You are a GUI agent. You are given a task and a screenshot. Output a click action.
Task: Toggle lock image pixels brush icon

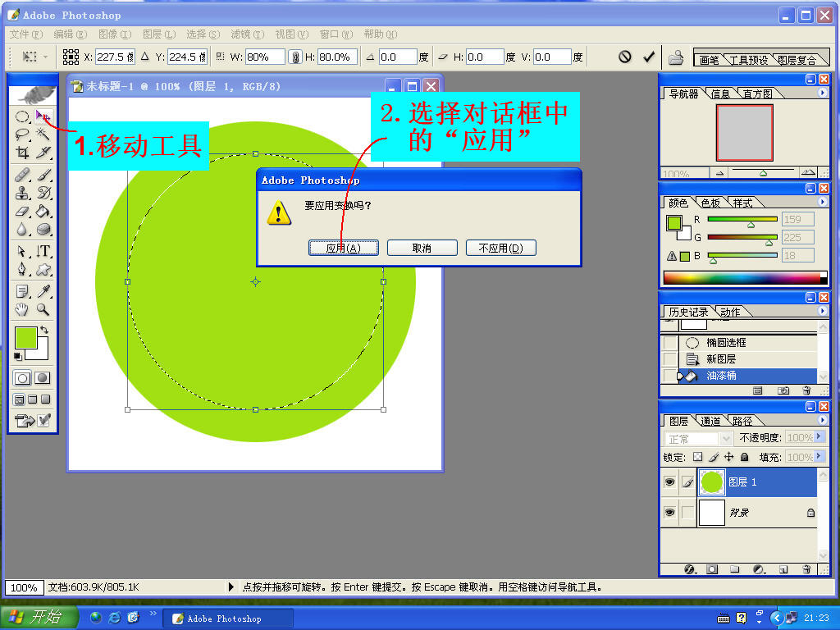714,457
